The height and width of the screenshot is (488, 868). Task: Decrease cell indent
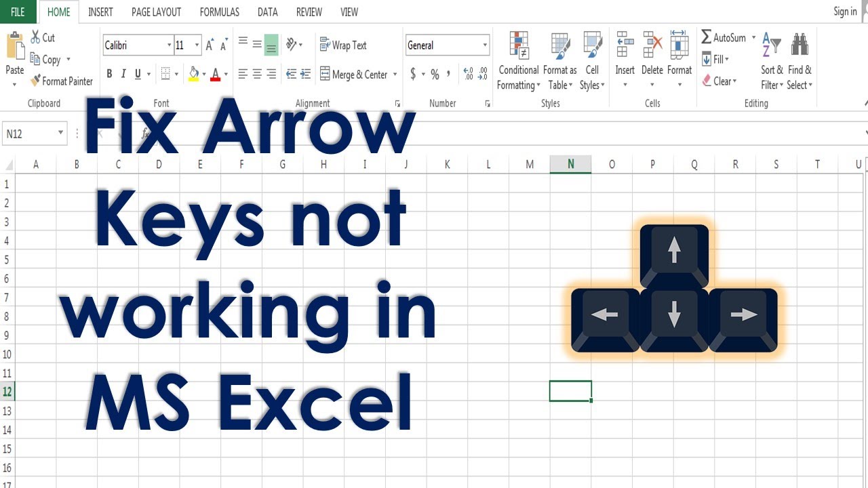coord(291,75)
